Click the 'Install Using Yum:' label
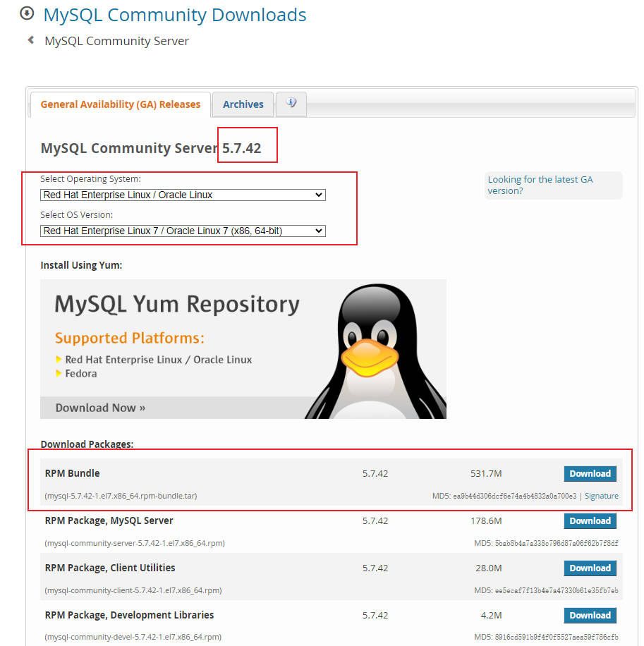 (81, 265)
